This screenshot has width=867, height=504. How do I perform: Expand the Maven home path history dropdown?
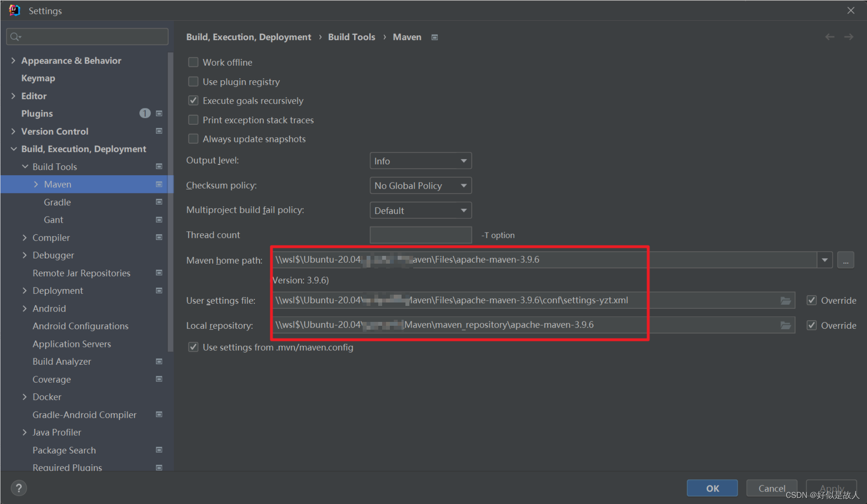825,259
